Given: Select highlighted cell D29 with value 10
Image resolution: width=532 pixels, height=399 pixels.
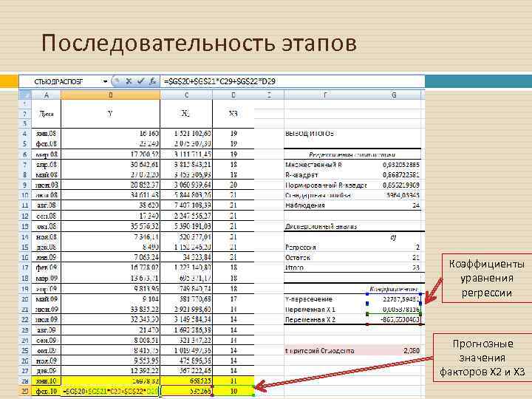Looking at the screenshot, I should (233, 391).
